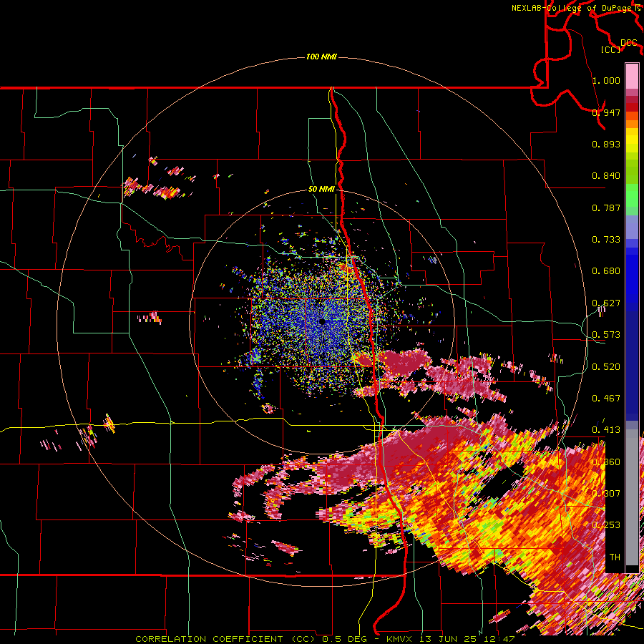Click the 0.840 legend value
Screen dimensions: 644x644
(x=606, y=176)
